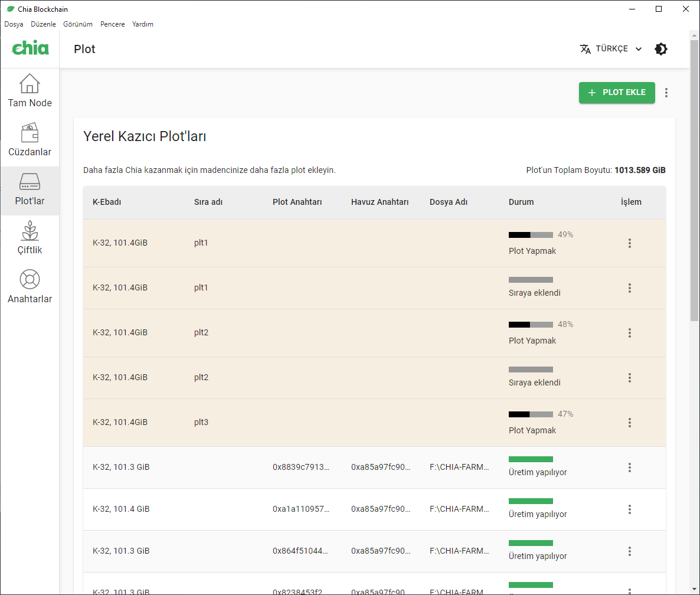Viewport: 700px width, 595px height.
Task: Open the Cüzdanlar wallet icon
Action: click(x=30, y=133)
